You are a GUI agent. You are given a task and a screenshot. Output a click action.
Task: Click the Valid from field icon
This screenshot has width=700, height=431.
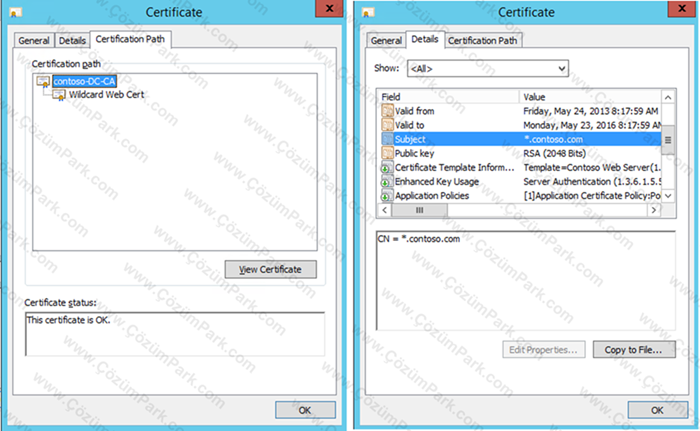(387, 111)
